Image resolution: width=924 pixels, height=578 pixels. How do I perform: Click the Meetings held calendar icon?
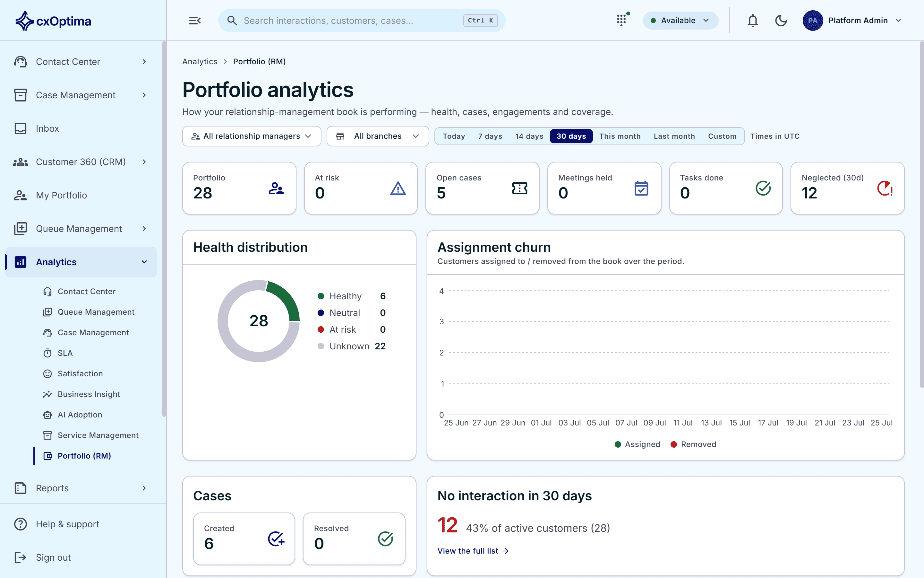coord(641,188)
